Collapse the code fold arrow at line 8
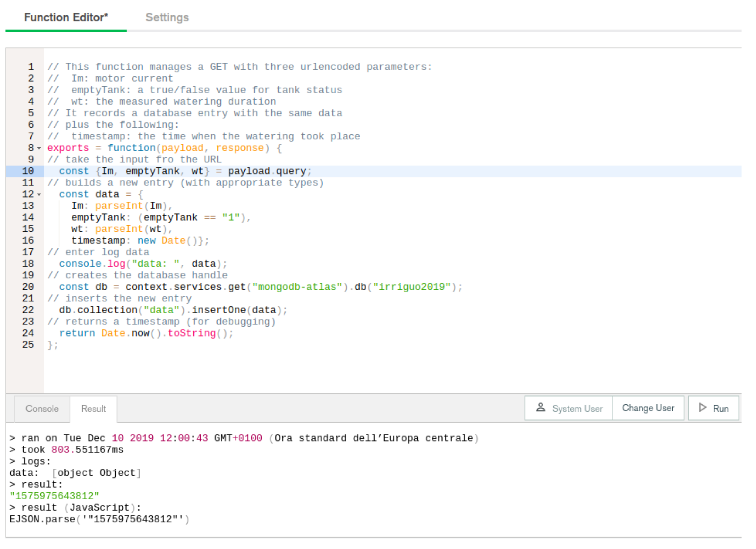Screen dimensions: 756x549 [39, 148]
